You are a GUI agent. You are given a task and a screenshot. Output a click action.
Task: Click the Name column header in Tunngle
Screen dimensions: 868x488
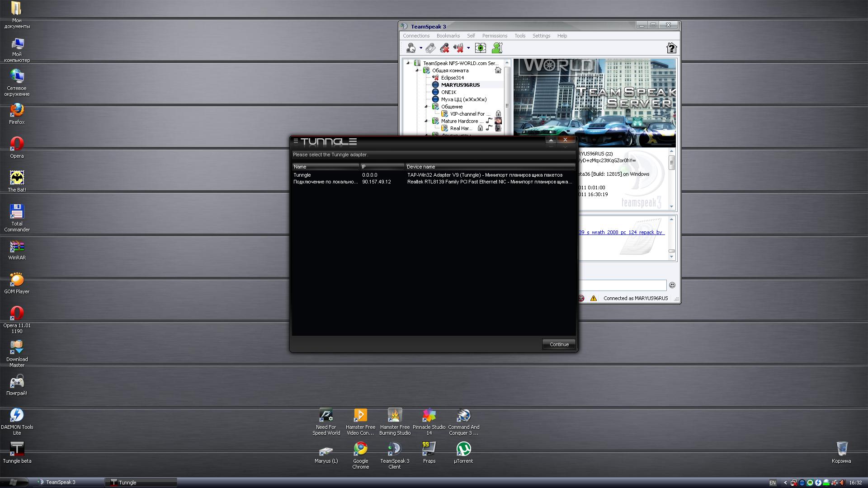click(325, 167)
